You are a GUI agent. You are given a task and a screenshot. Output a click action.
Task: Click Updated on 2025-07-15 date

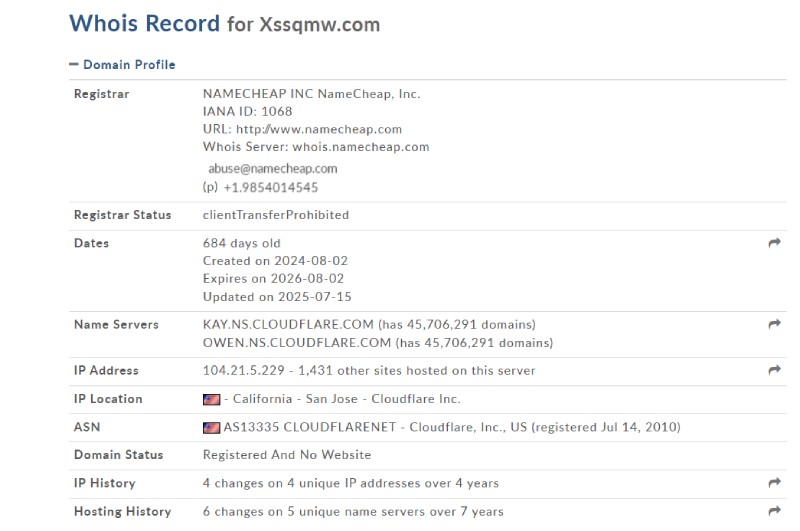pyautogui.click(x=277, y=296)
